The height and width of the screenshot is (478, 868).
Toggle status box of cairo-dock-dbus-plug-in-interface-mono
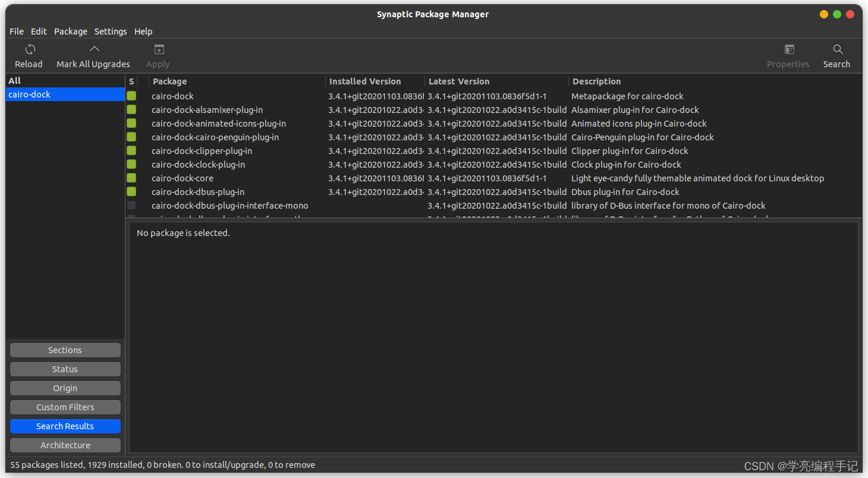(x=131, y=205)
